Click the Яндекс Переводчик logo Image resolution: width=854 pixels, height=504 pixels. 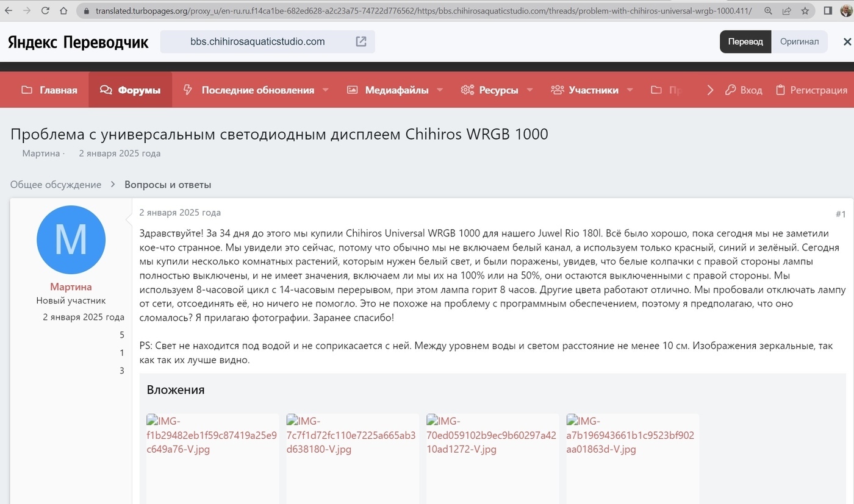[78, 42]
